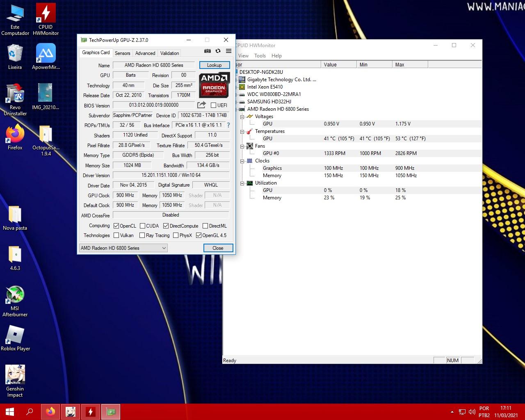Collapse the Clocks tree node
This screenshot has height=420, width=525.
tap(242, 161)
